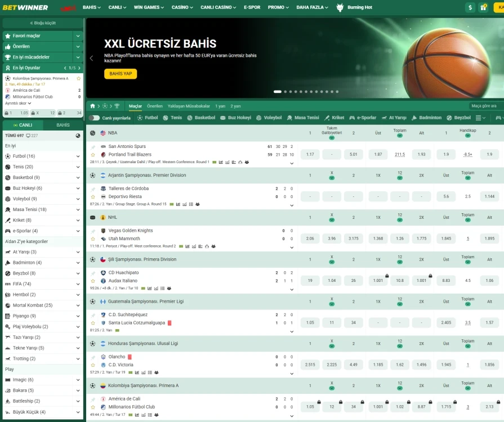Open BAHİS top menu
Viewport: 504px width, 422px height.
[92, 7]
